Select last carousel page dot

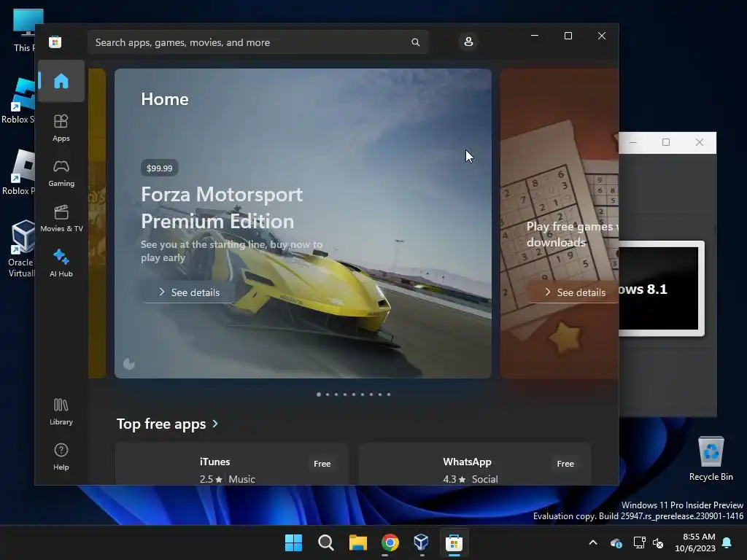click(389, 394)
